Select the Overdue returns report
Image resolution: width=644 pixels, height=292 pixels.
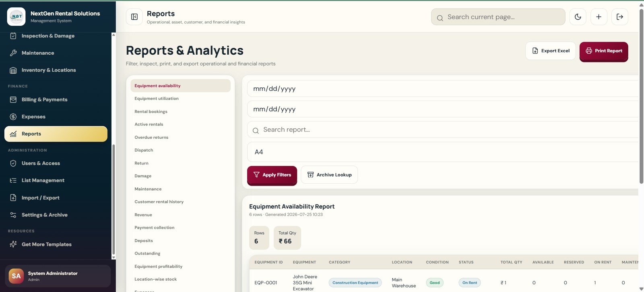180,137
